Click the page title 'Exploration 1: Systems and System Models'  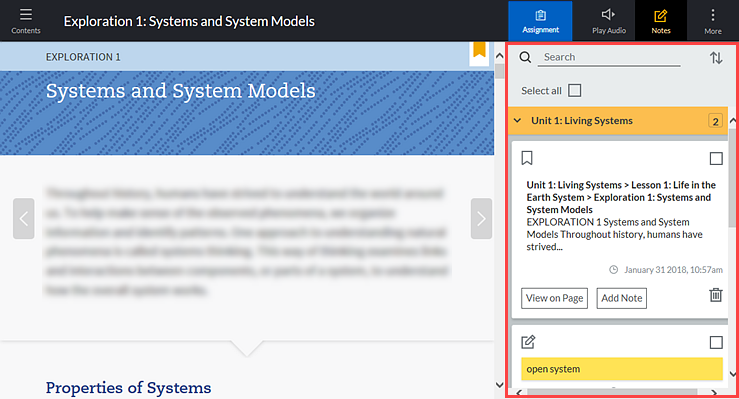click(189, 21)
